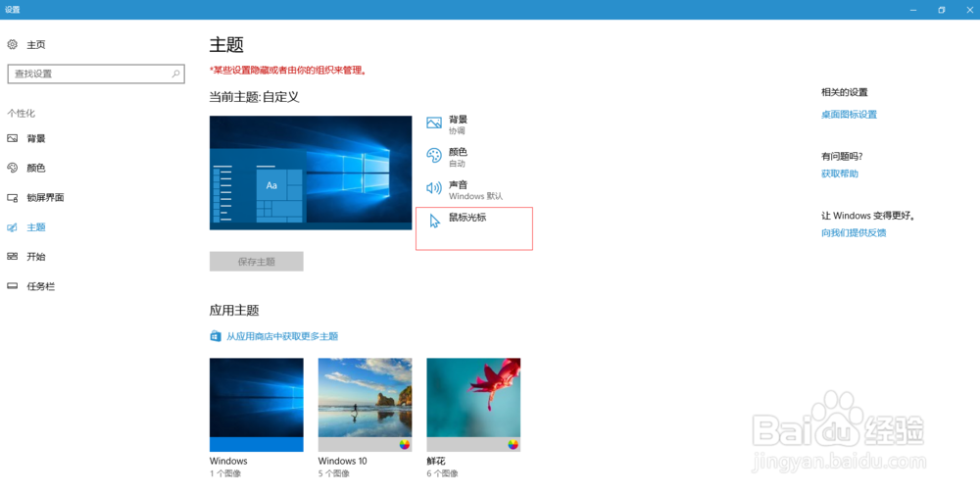Click the 个性化 section label
This screenshot has height=495, width=980.
tap(22, 113)
